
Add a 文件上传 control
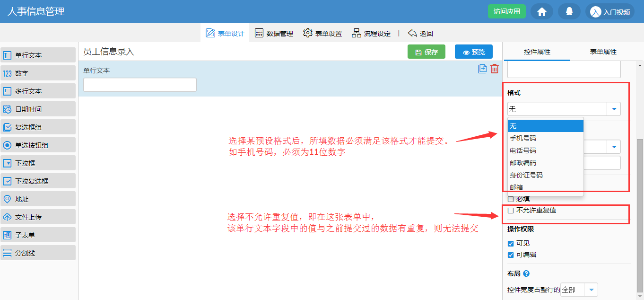click(x=38, y=217)
